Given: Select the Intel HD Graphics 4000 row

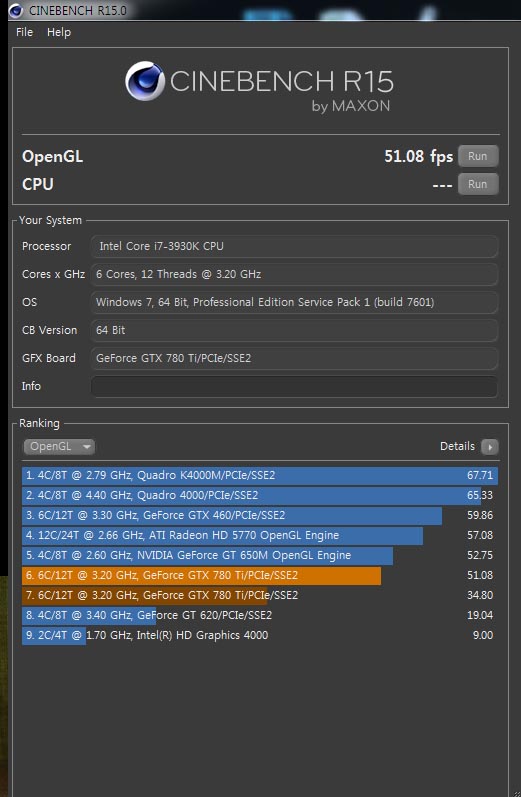Looking at the screenshot, I should 260,635.
